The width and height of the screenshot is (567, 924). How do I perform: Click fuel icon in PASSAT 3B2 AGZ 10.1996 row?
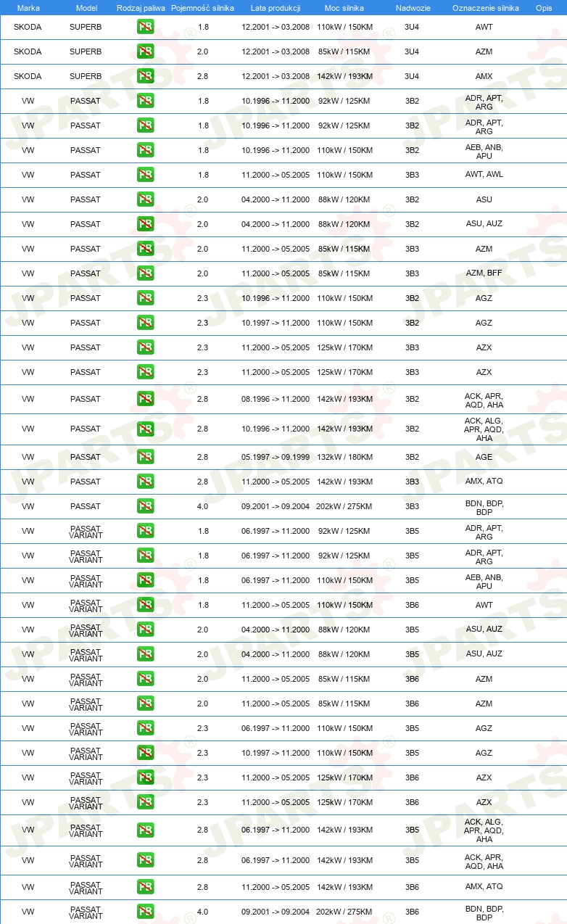[x=145, y=298]
